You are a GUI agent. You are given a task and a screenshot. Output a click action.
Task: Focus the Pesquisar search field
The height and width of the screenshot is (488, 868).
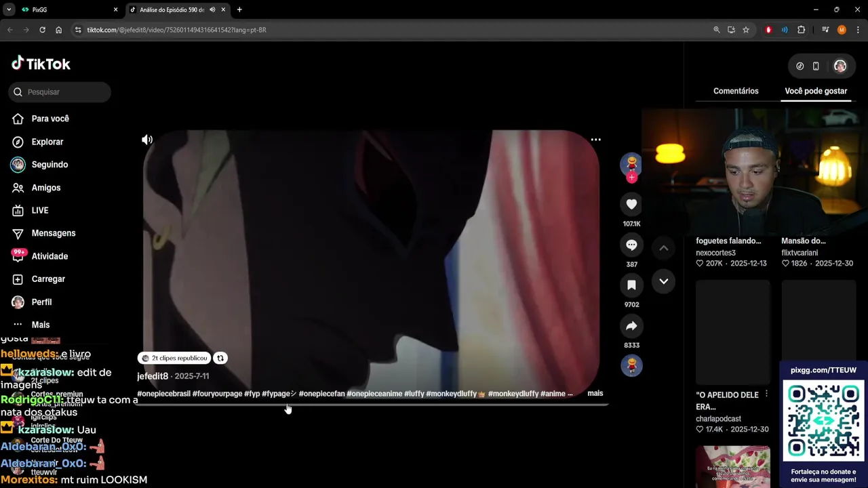[x=60, y=91]
